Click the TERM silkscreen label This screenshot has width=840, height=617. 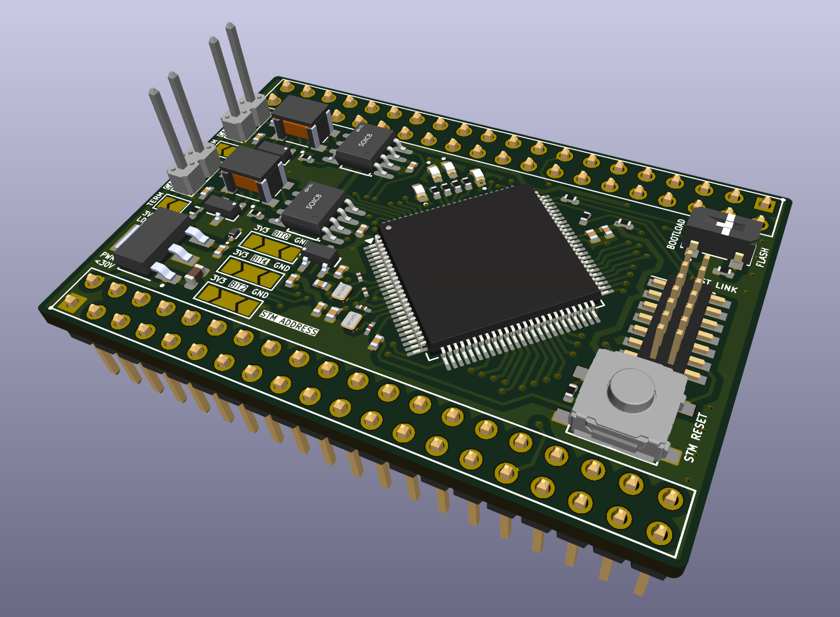[155, 200]
